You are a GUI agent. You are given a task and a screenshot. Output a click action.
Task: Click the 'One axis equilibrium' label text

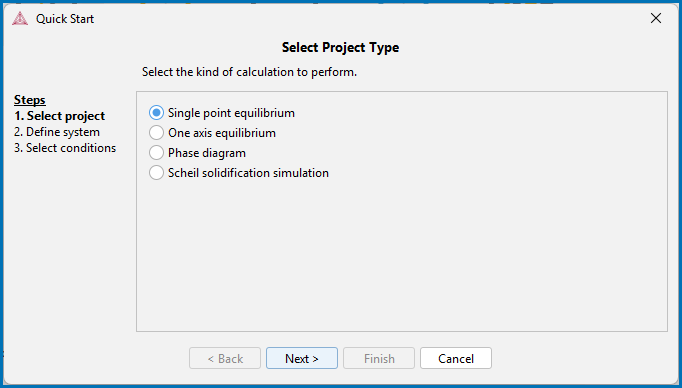point(222,133)
